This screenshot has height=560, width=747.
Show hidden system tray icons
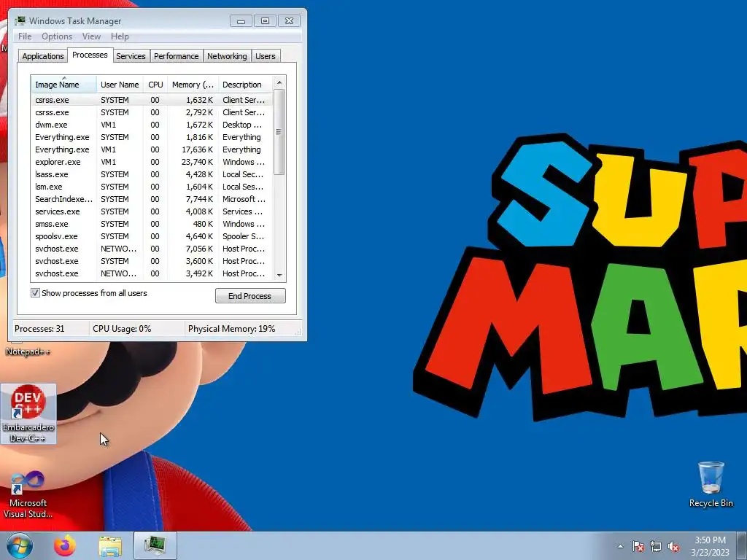pos(620,546)
